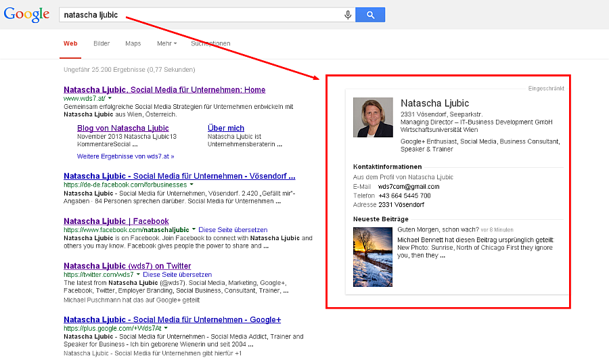Switch to the Bilder tab
Image resolution: width=609 pixels, height=364 pixels.
(x=101, y=43)
